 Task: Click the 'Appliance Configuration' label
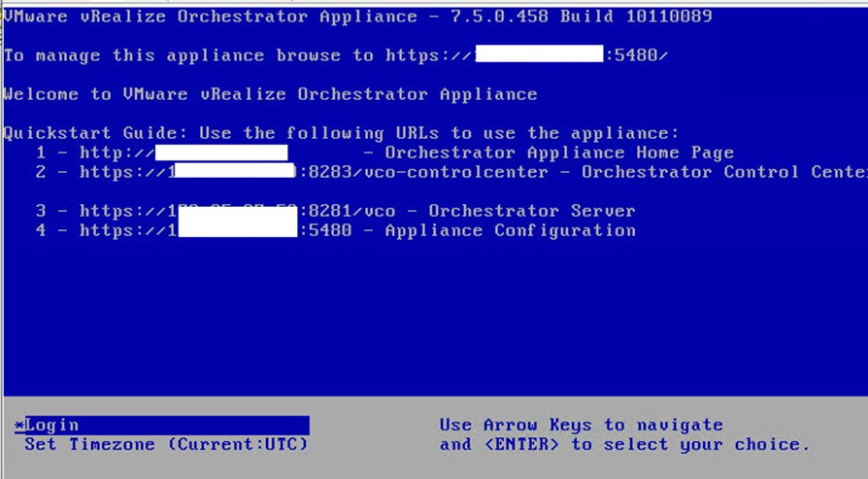510,230
